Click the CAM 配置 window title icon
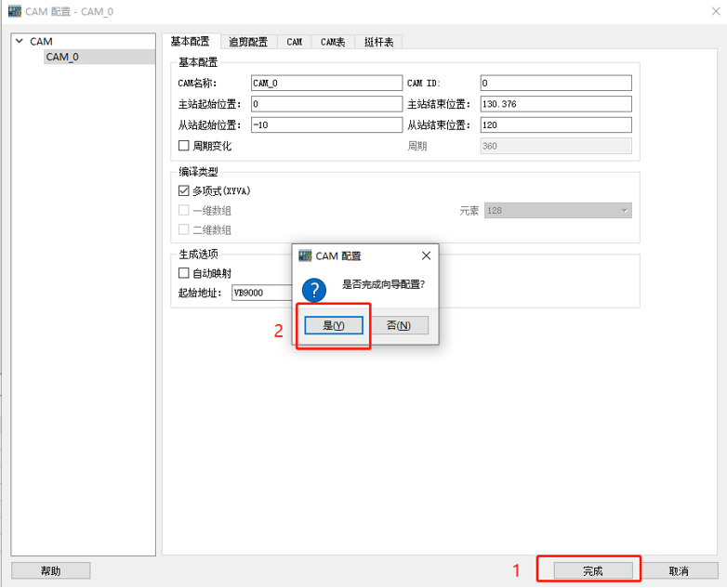The height and width of the screenshot is (588, 727). pyautogui.click(x=15, y=11)
